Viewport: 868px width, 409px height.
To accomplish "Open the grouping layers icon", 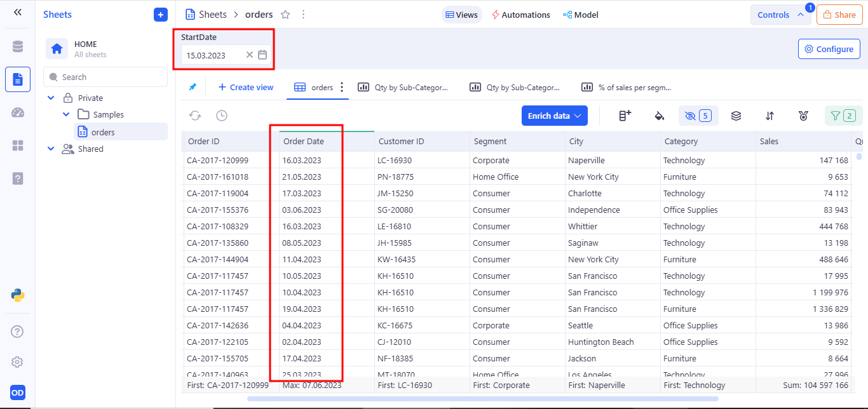I will pyautogui.click(x=736, y=116).
